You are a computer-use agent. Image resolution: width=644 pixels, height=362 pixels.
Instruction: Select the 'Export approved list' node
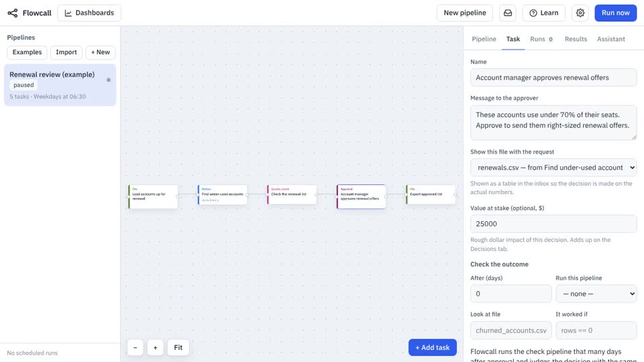431,194
